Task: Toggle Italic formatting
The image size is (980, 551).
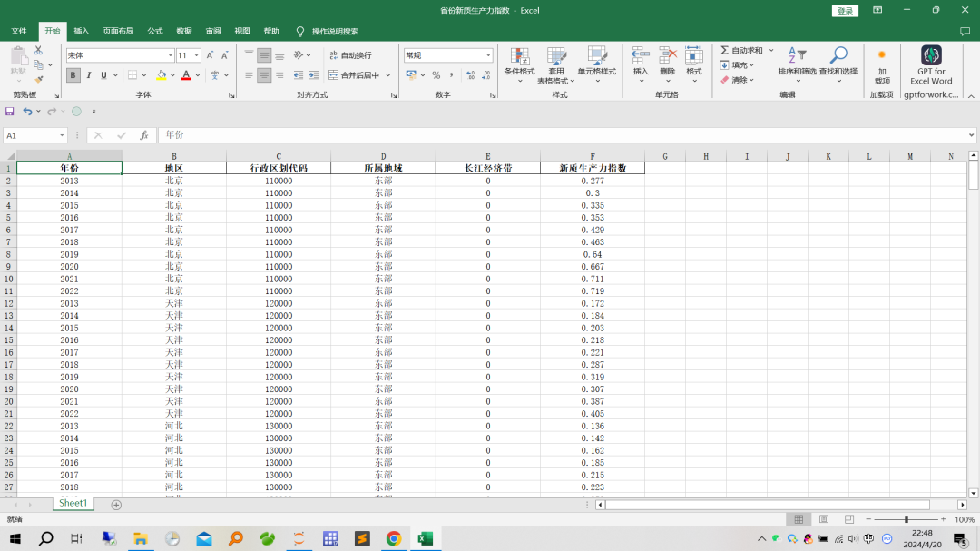Action: coord(89,75)
